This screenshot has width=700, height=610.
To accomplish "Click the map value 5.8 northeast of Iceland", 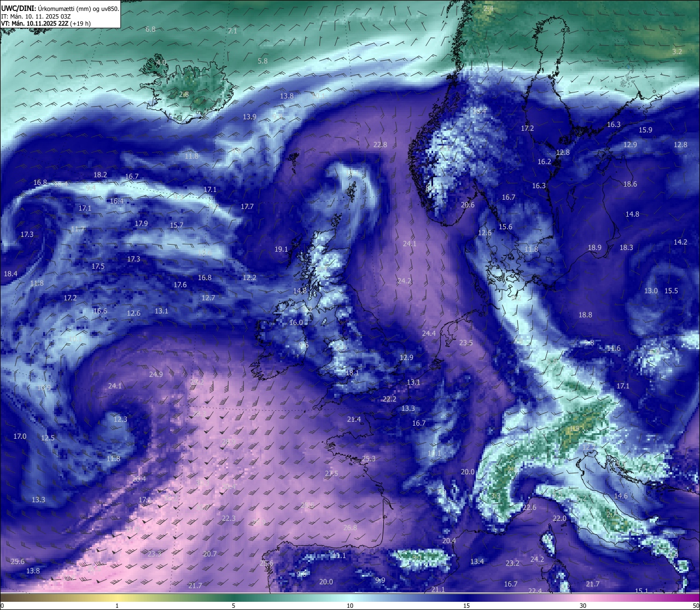I will pyautogui.click(x=263, y=61).
